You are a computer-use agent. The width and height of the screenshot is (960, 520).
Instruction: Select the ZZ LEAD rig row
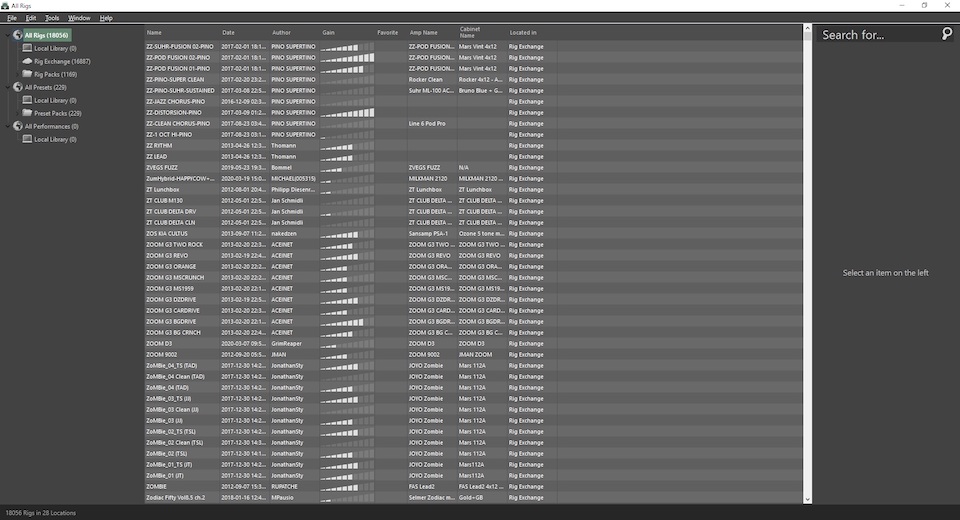point(473,157)
